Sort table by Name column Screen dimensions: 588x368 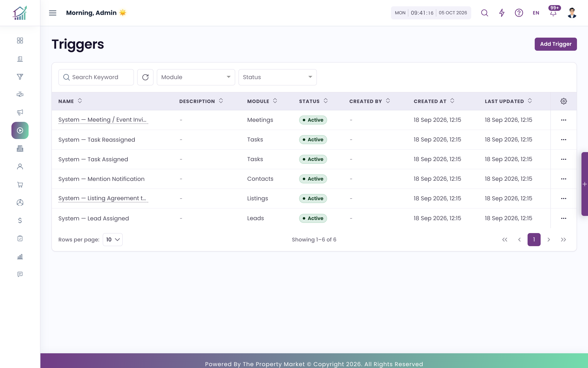(80, 101)
